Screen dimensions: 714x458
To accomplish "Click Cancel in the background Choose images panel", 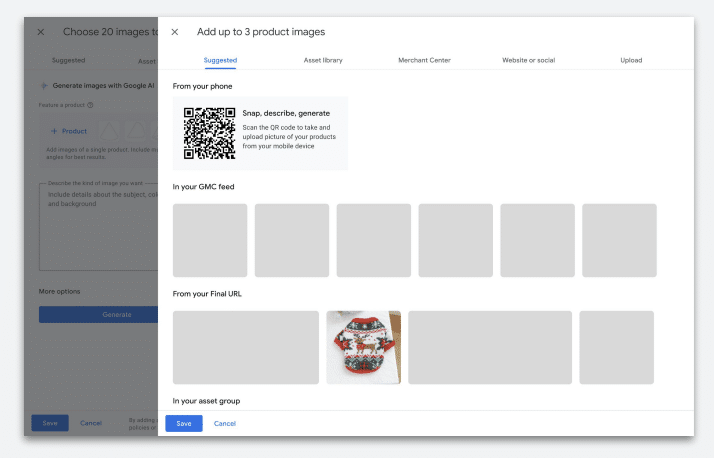I will point(91,423).
